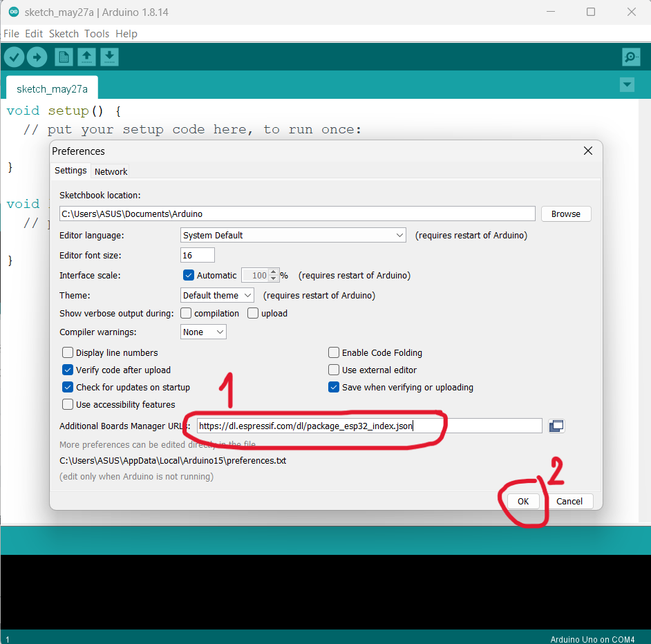Click the Verify sketch checkmark icon
Screen dimensions: 651x644
click(x=14, y=57)
